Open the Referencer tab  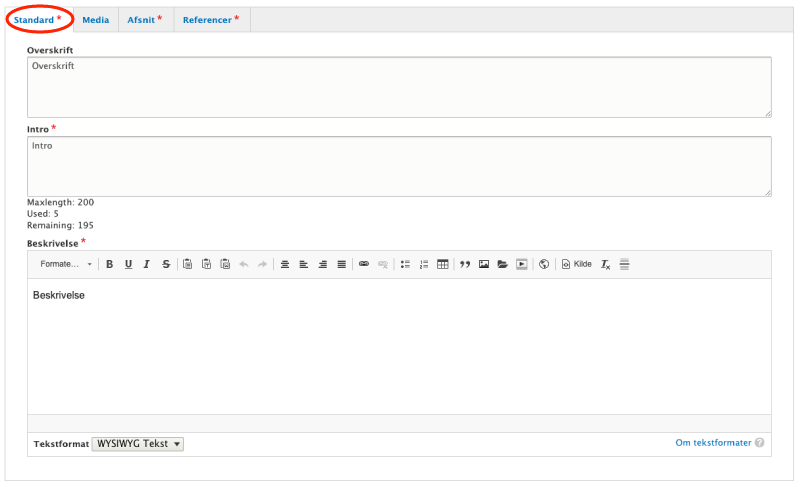(x=210, y=20)
